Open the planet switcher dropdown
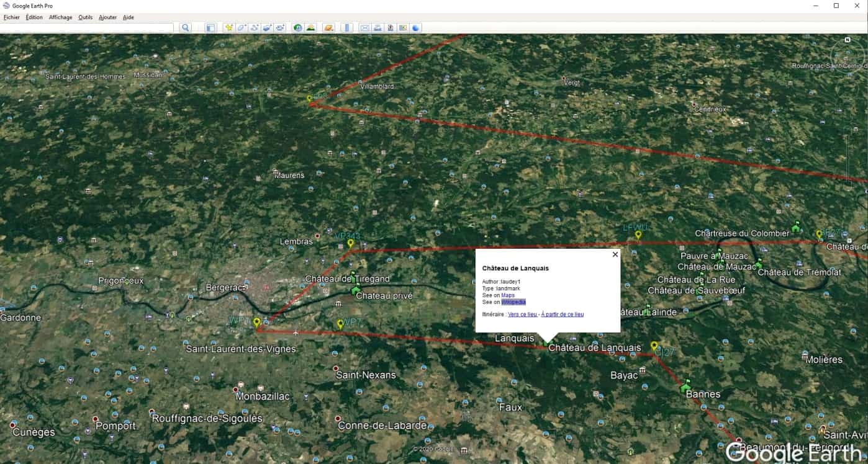The image size is (868, 464). (328, 28)
